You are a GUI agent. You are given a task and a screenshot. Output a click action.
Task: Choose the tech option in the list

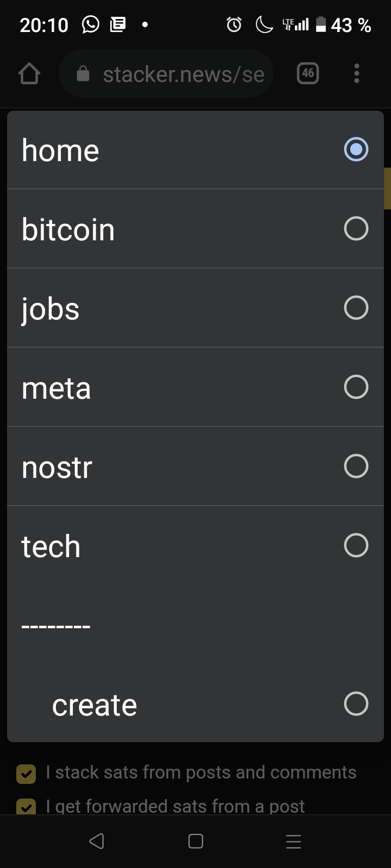51,546
